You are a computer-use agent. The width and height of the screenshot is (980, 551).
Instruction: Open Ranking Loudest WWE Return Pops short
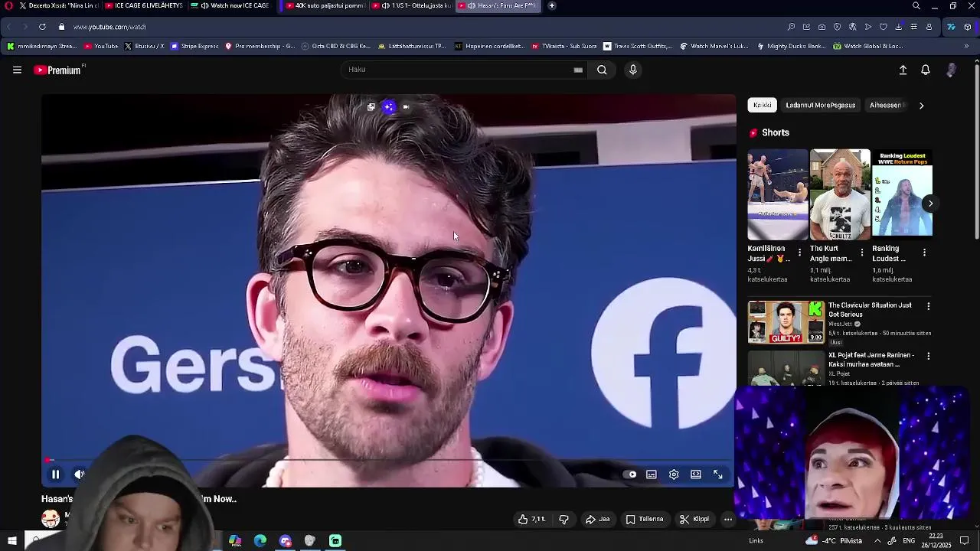coord(903,194)
